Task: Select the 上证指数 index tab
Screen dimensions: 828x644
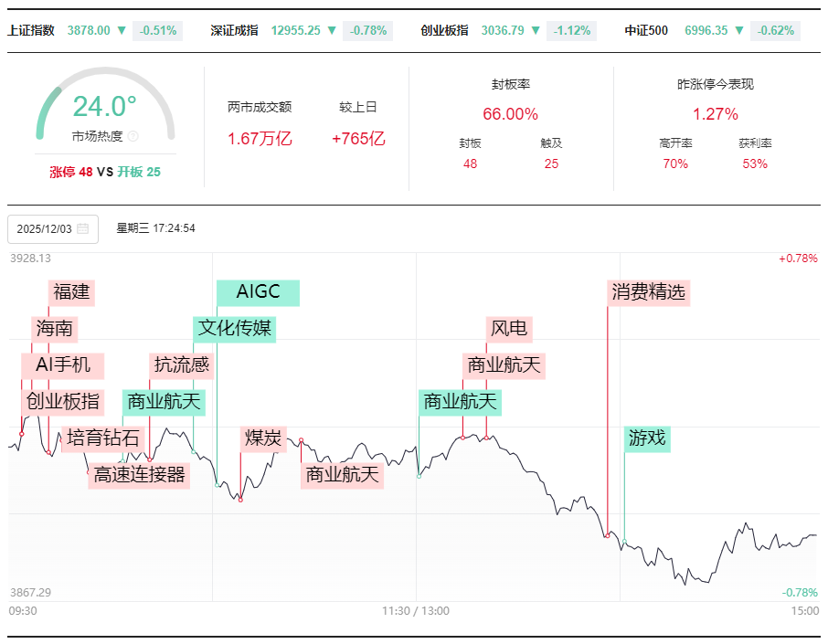Action: pyautogui.click(x=31, y=30)
